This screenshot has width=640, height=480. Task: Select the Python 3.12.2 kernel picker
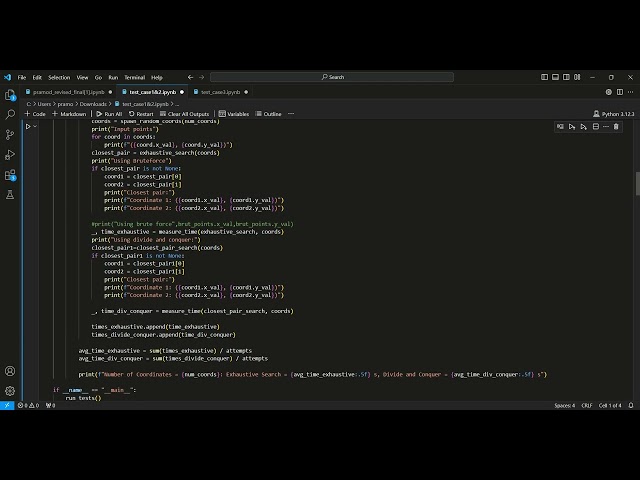click(613, 114)
